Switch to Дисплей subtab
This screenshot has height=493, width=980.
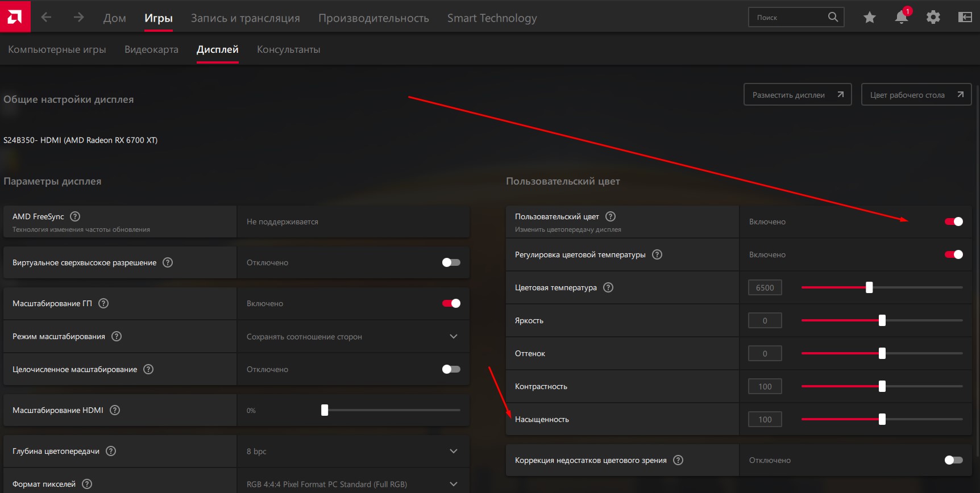(218, 49)
